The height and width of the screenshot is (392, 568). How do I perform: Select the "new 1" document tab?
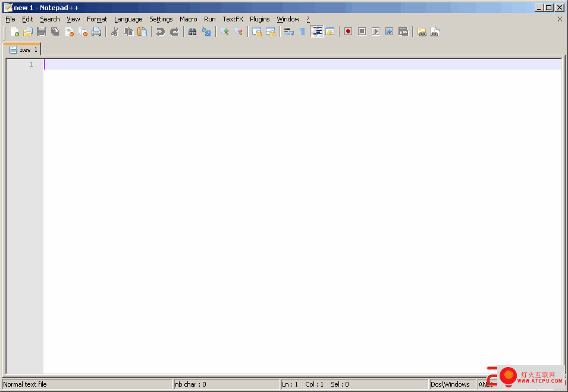point(23,49)
